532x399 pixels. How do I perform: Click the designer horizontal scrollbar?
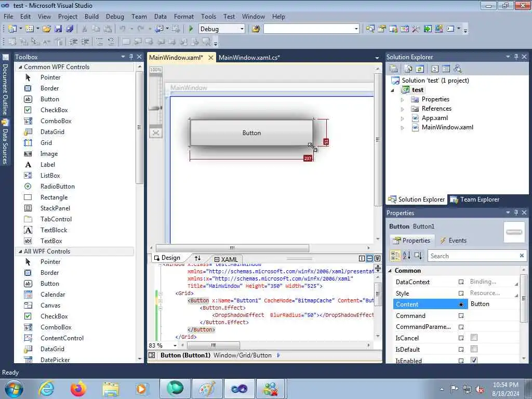tap(232, 248)
